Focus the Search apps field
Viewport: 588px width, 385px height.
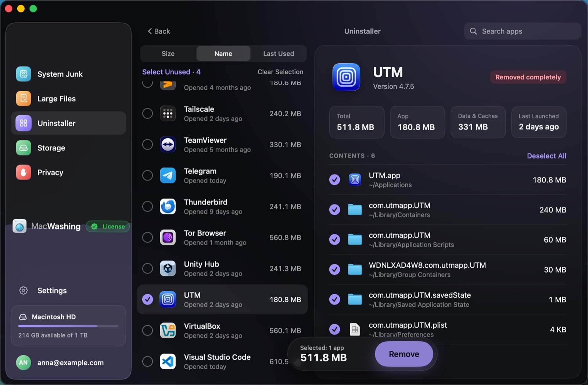tap(523, 31)
